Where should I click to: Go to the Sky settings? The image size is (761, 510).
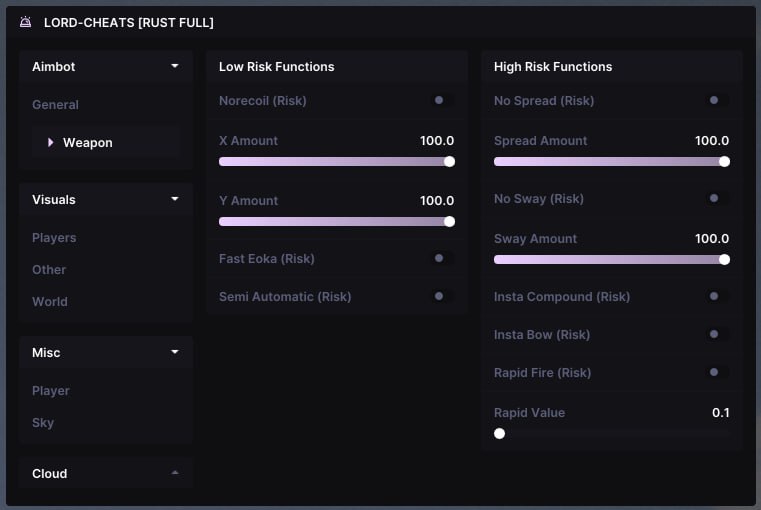(x=43, y=423)
